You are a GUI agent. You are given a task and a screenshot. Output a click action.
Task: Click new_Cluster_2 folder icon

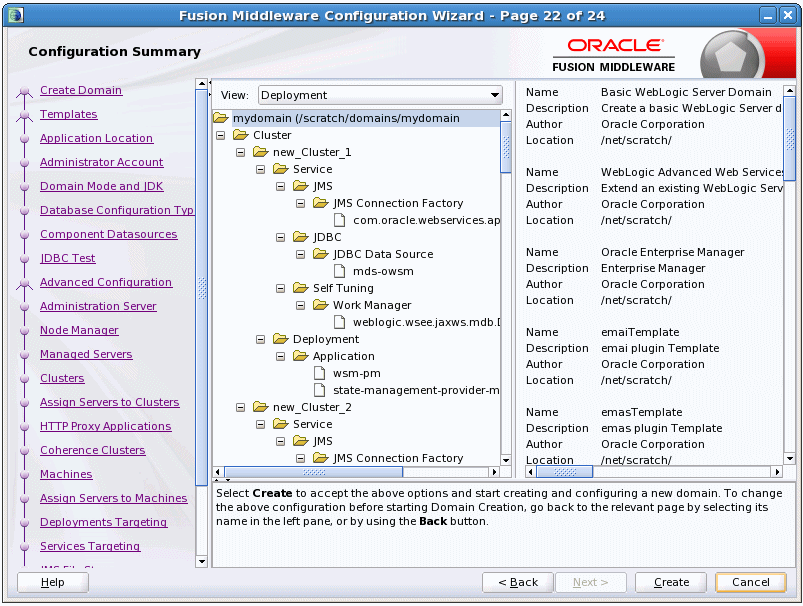(261, 407)
